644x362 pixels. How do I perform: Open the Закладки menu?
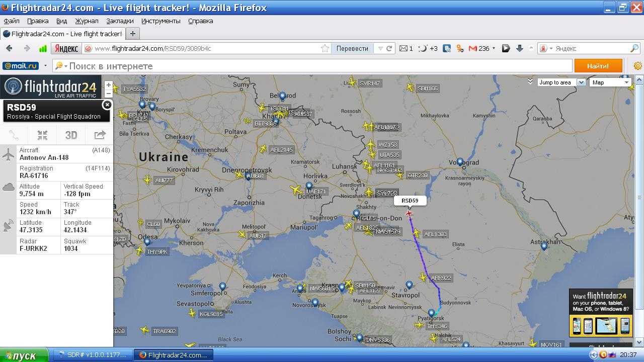click(x=120, y=21)
